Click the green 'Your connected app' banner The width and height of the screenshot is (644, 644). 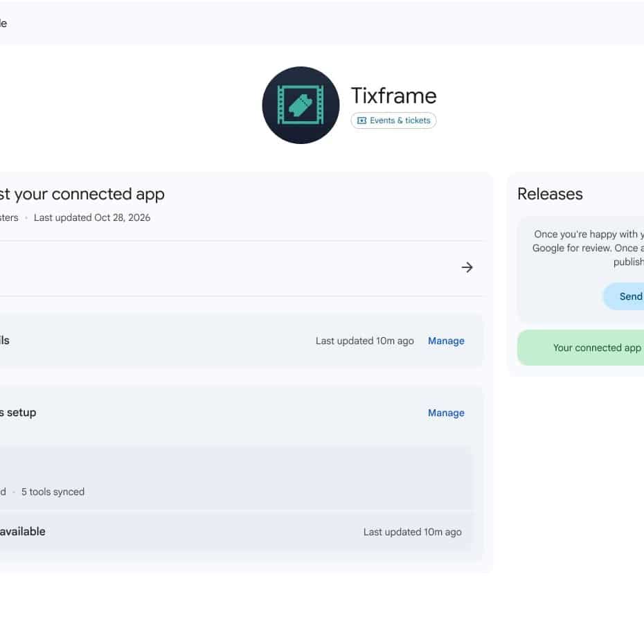click(x=581, y=348)
